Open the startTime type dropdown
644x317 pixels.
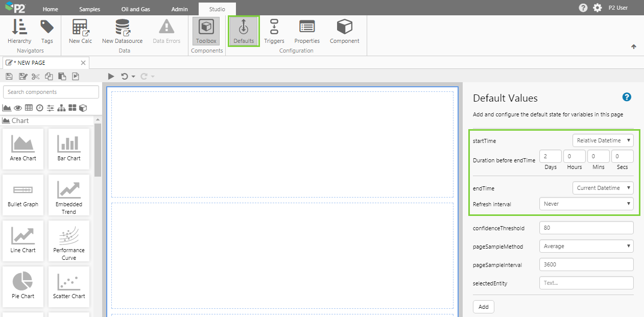[603, 140]
